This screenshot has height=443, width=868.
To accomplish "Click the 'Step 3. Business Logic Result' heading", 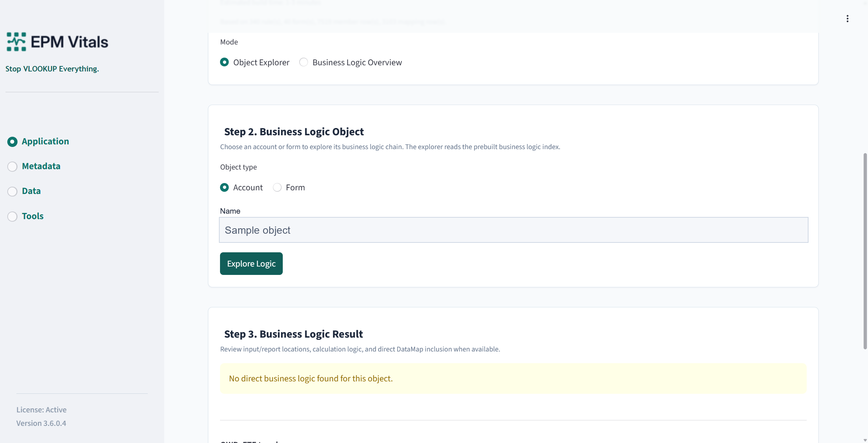I will tap(293, 334).
